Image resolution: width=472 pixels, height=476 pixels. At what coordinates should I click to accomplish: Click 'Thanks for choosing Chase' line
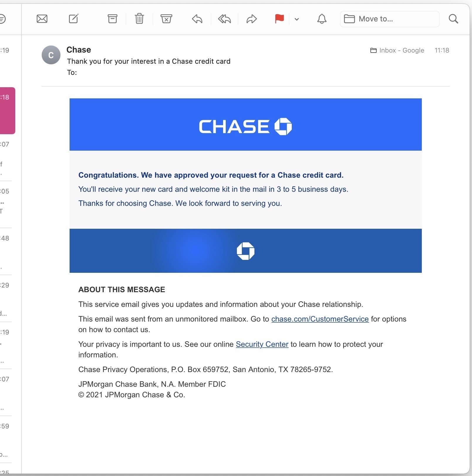(180, 203)
